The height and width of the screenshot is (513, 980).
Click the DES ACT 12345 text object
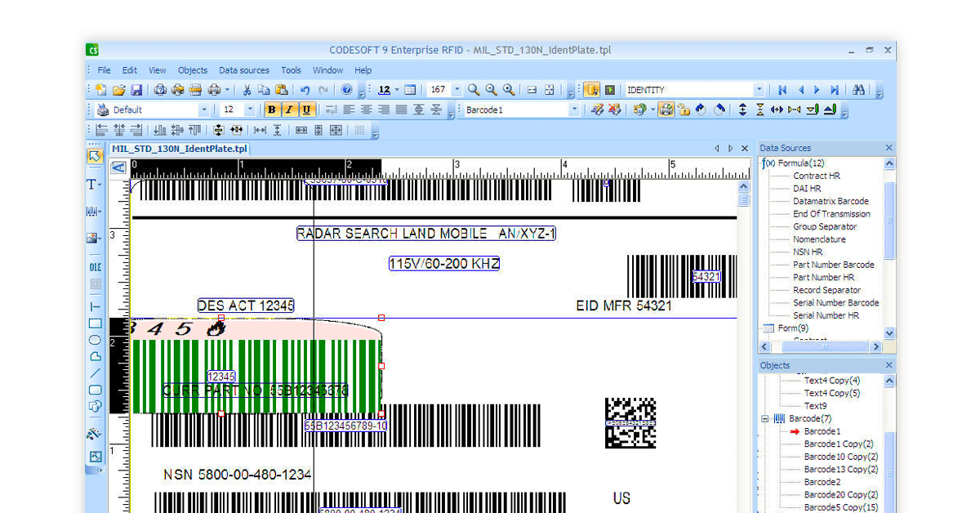pos(246,306)
